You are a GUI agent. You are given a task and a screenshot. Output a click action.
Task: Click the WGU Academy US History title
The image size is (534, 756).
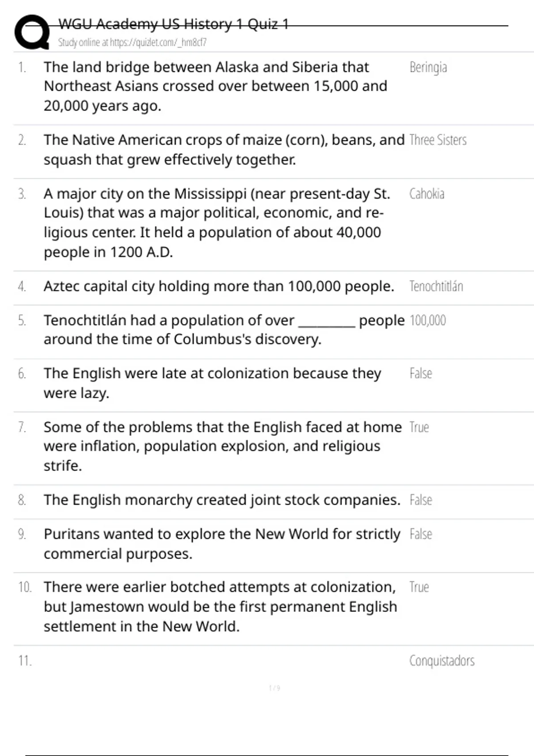(x=174, y=24)
